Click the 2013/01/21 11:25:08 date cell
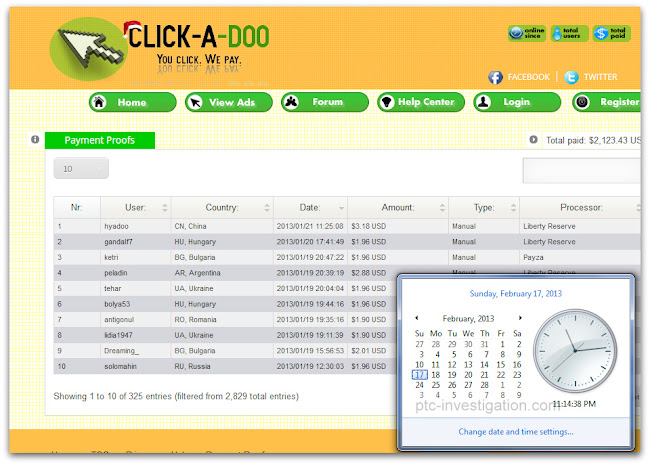Viewport: 650px width, 465px height. [310, 226]
